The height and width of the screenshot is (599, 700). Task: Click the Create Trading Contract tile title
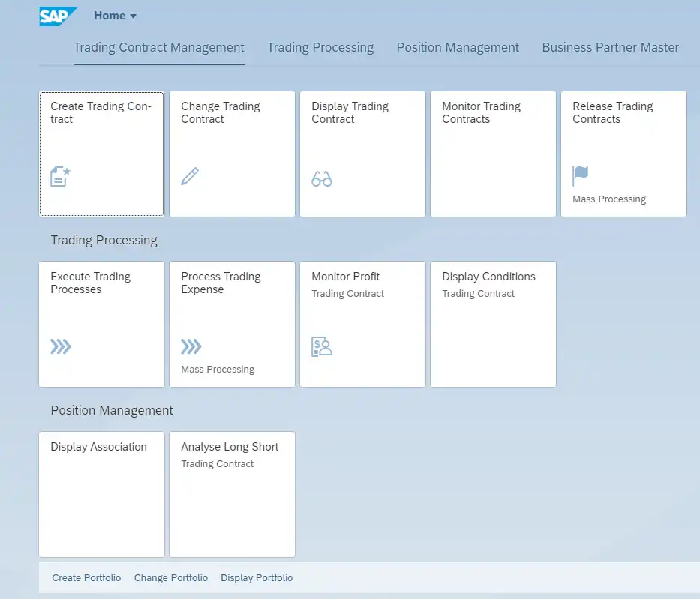point(101,113)
